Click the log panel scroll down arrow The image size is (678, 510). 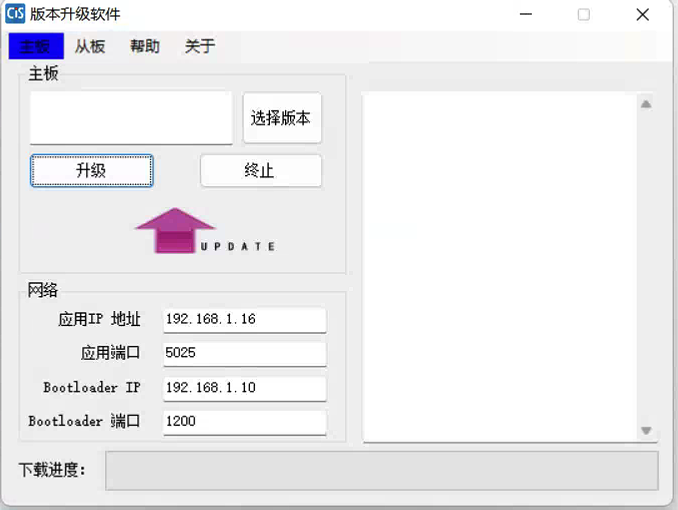[x=646, y=431]
